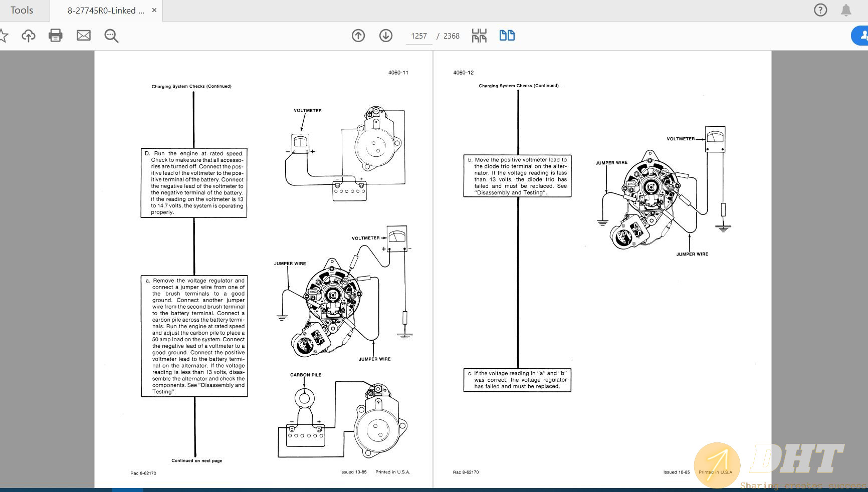Toggle the two-page view icon
The height and width of the screenshot is (492, 868).
click(507, 36)
